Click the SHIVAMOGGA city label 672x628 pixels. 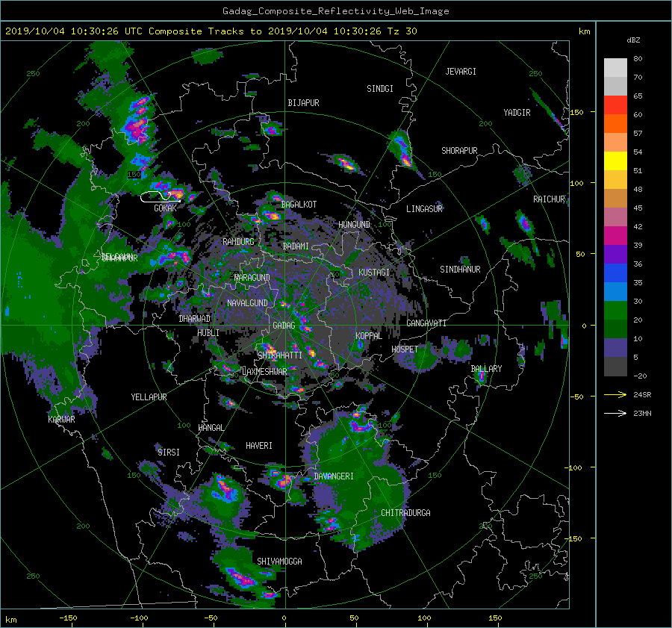click(279, 562)
